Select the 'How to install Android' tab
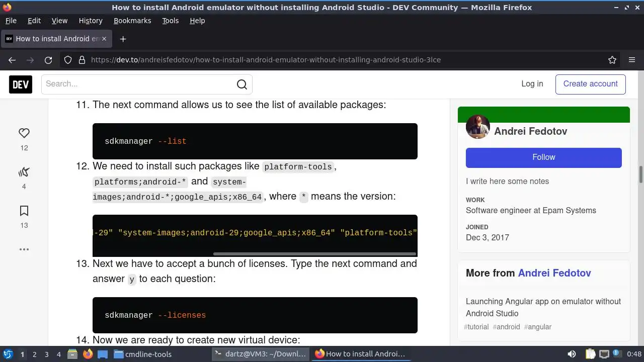Image resolution: width=644 pixels, height=362 pixels. pos(57,39)
